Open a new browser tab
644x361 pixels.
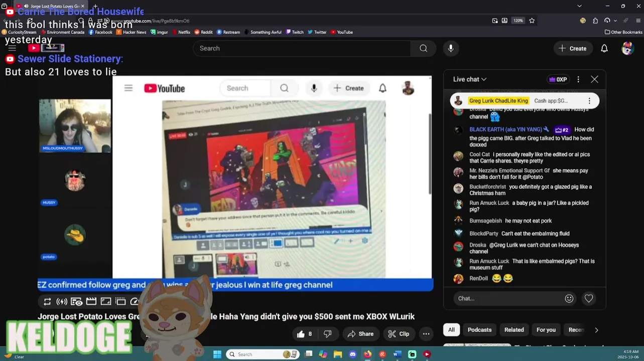click(x=95, y=6)
